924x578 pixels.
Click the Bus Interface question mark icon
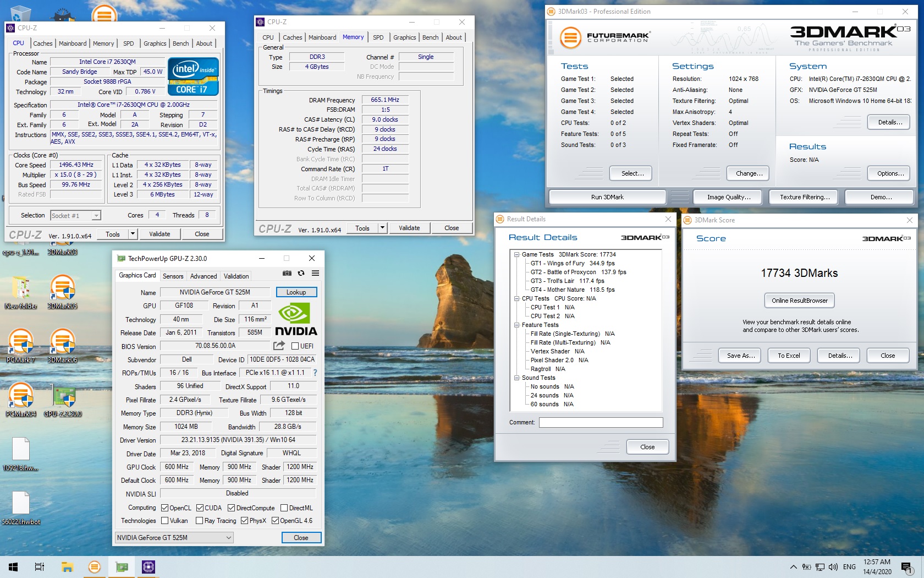315,373
